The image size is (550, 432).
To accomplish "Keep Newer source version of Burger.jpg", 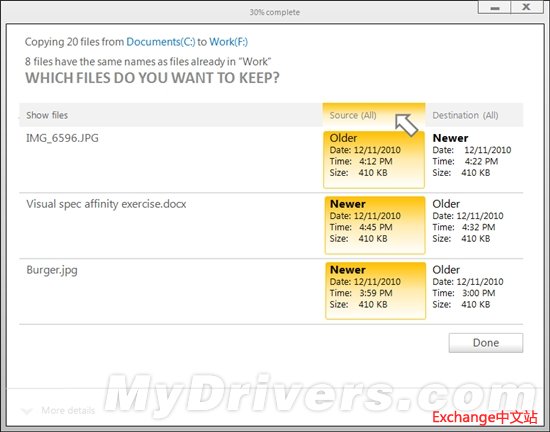I will [x=375, y=291].
